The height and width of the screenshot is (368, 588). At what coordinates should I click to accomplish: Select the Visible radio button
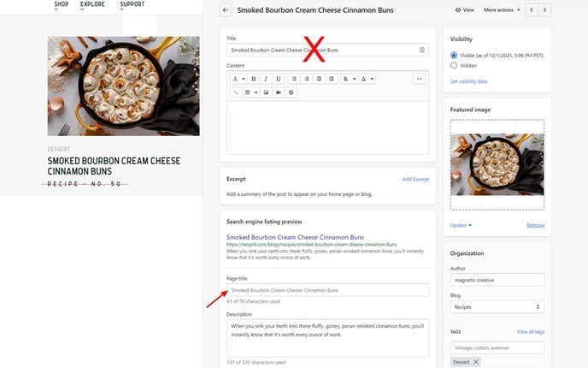pos(454,55)
